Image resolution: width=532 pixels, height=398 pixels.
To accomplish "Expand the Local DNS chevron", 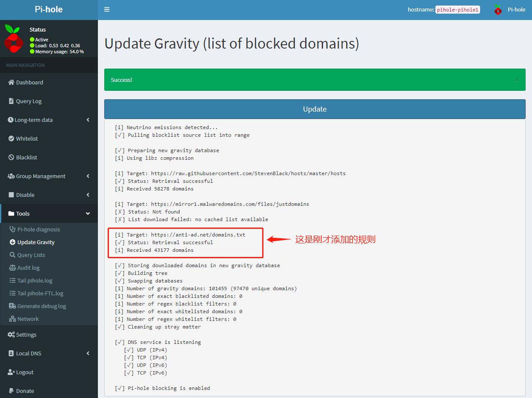I will (x=88, y=353).
